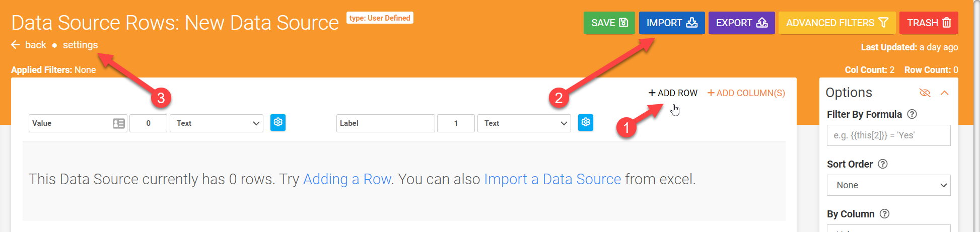This screenshot has height=232, width=980.
Task: Click the By Column help icon
Action: pos(884,214)
